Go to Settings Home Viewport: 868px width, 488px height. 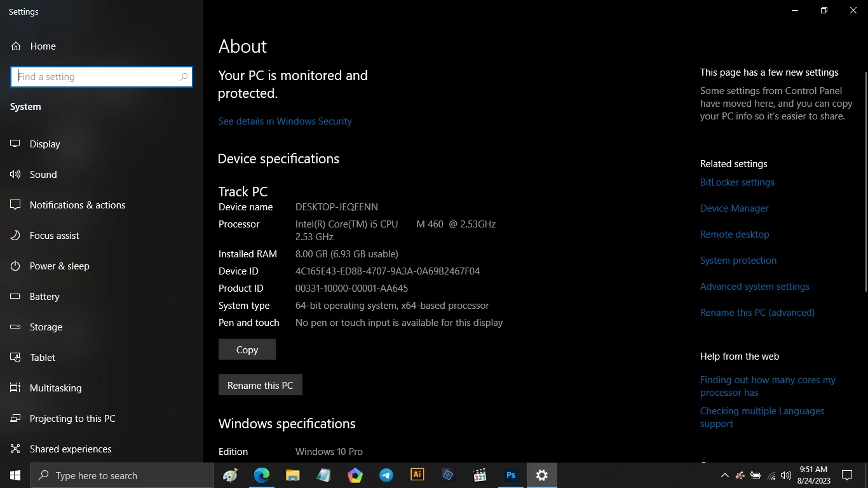coord(33,46)
